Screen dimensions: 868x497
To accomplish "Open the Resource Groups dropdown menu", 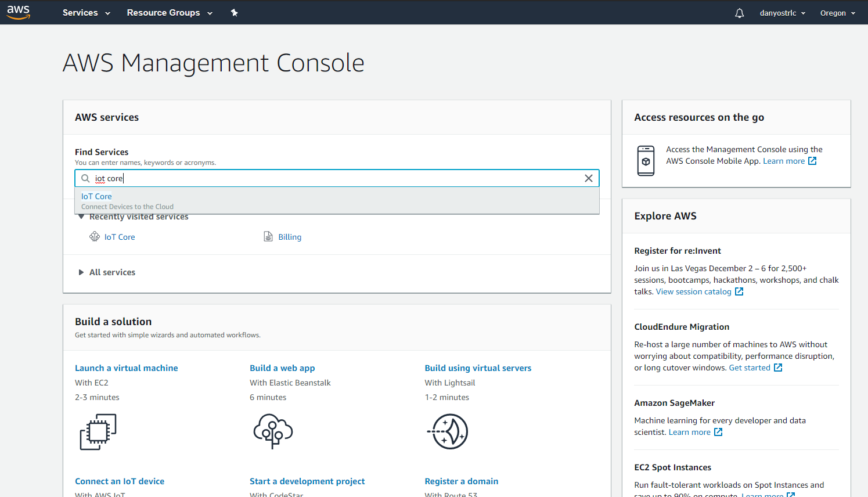I will tap(170, 13).
